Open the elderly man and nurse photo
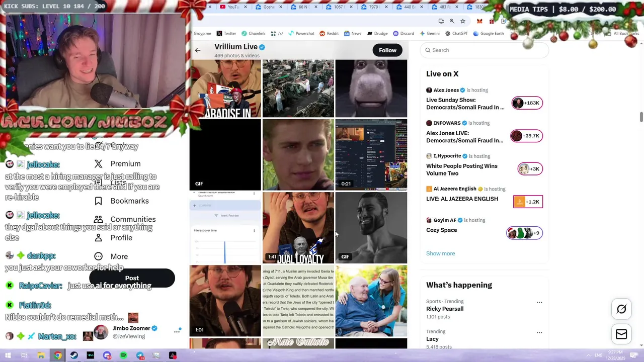644x362 pixels. 371,301
